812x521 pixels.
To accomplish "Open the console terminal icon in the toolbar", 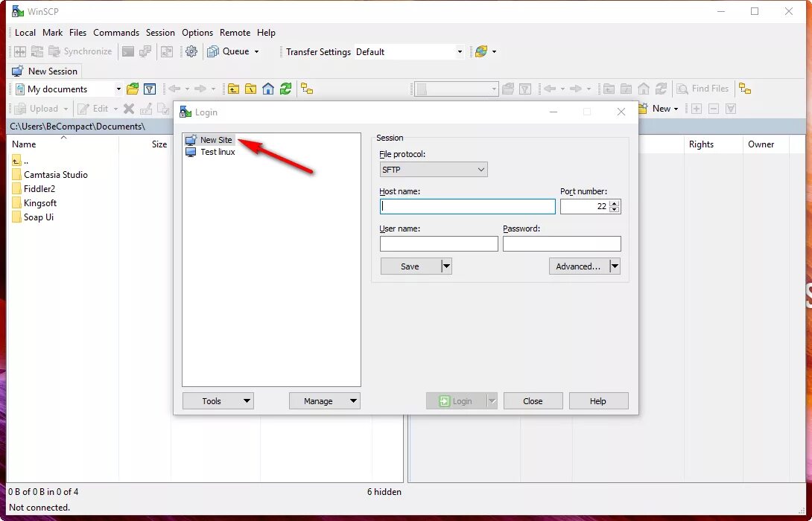I will [x=128, y=51].
